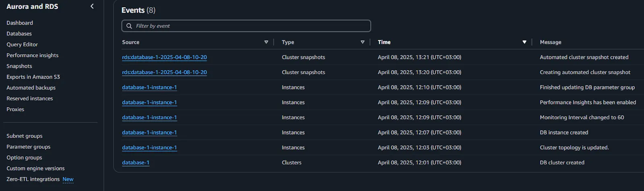Click the Aurora and RDS title
Viewport: 644px width, 191px height.
point(32,6)
